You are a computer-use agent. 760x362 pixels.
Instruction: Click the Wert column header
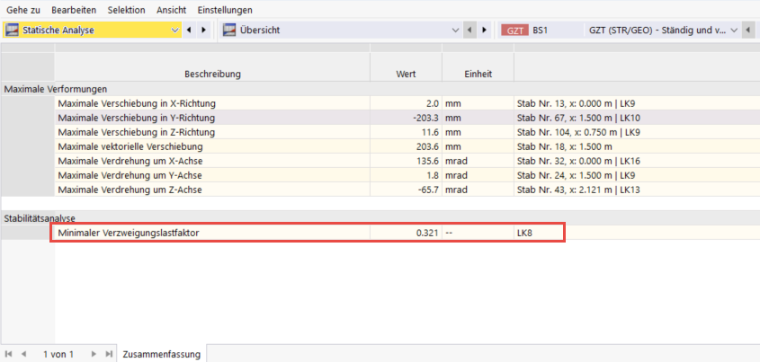tap(406, 74)
